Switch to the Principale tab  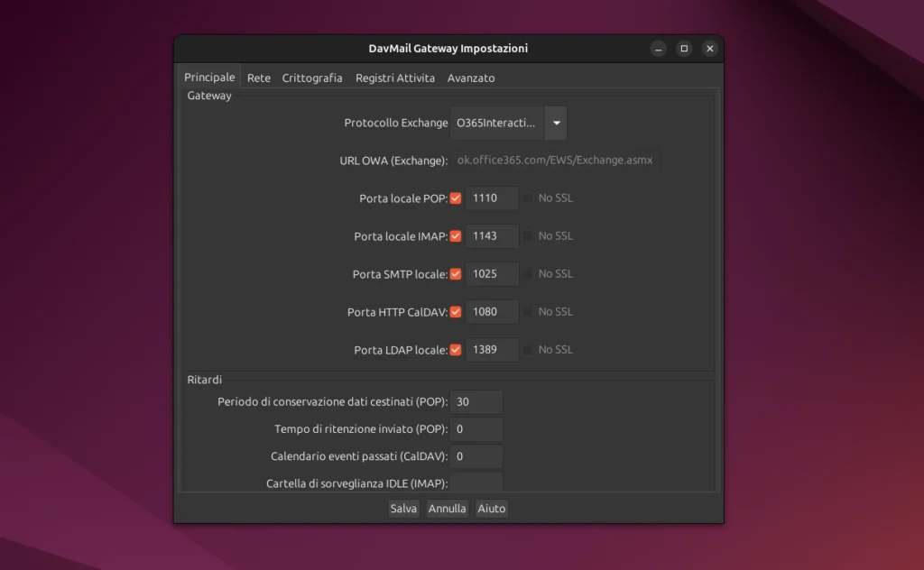[x=209, y=78]
